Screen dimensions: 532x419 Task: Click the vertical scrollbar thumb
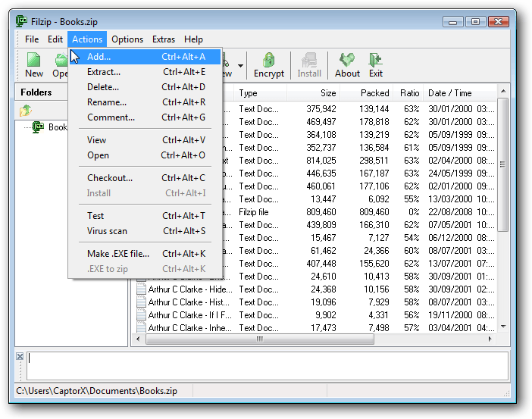tap(503, 164)
